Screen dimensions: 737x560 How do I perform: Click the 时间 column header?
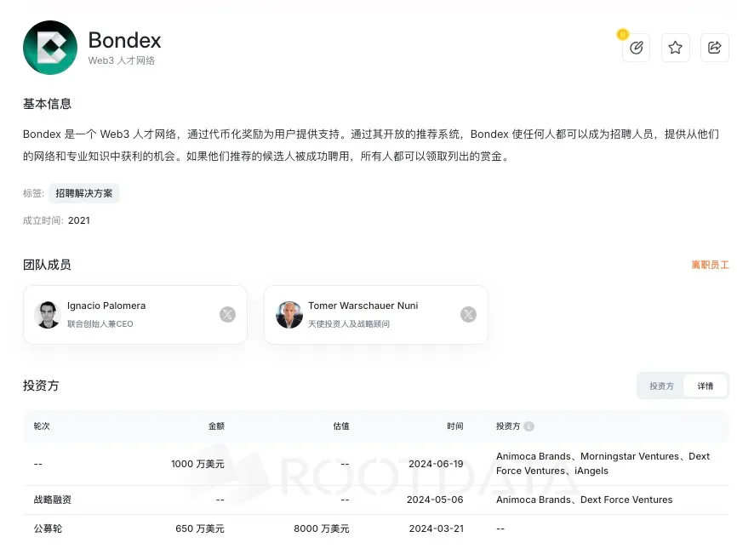(455, 426)
